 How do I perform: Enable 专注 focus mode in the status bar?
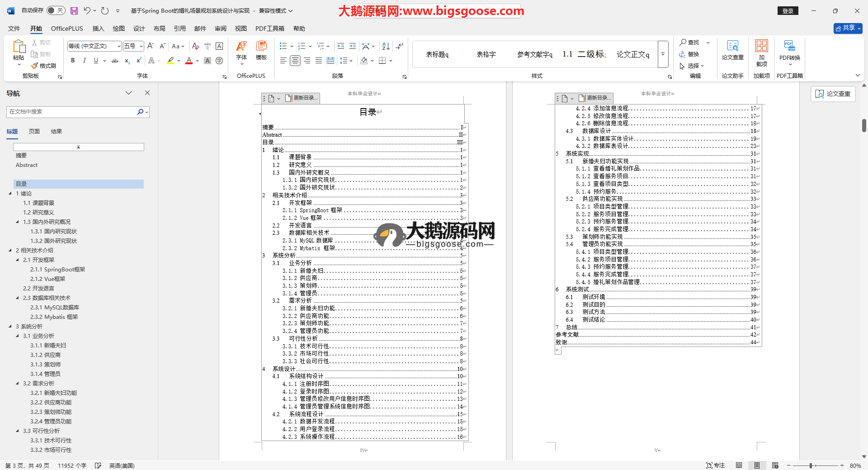point(715,465)
